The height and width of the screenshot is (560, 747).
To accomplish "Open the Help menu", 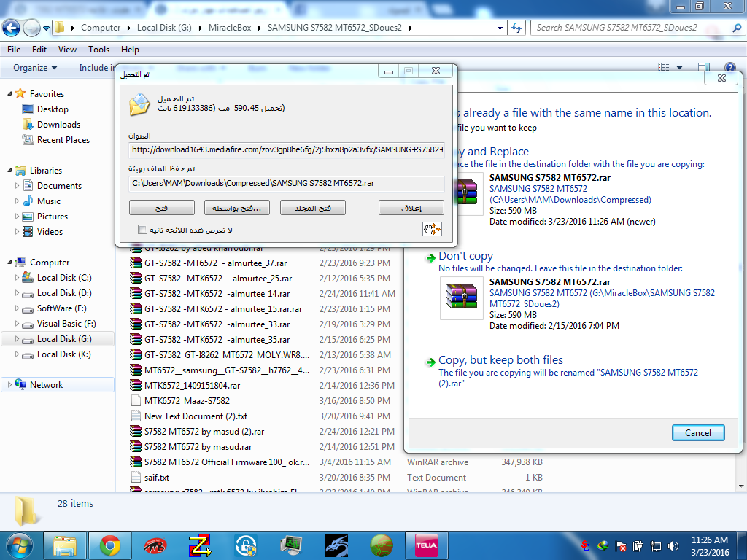I will (x=130, y=49).
